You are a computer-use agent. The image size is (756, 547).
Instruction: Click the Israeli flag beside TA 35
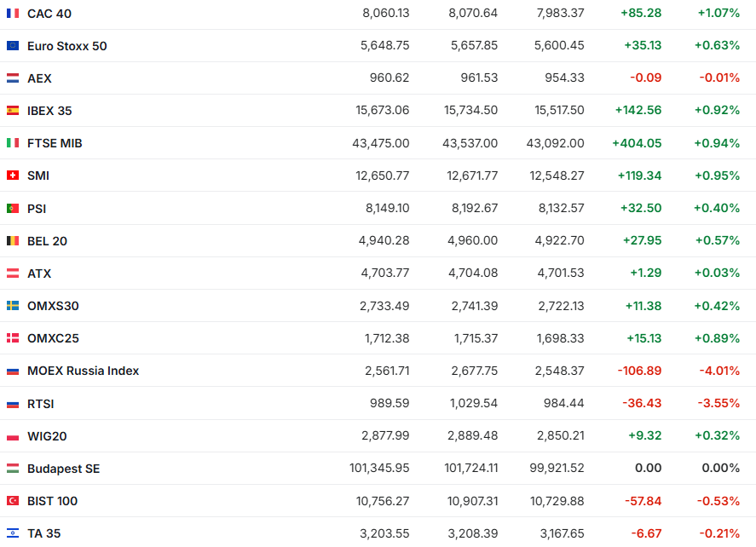point(13,533)
